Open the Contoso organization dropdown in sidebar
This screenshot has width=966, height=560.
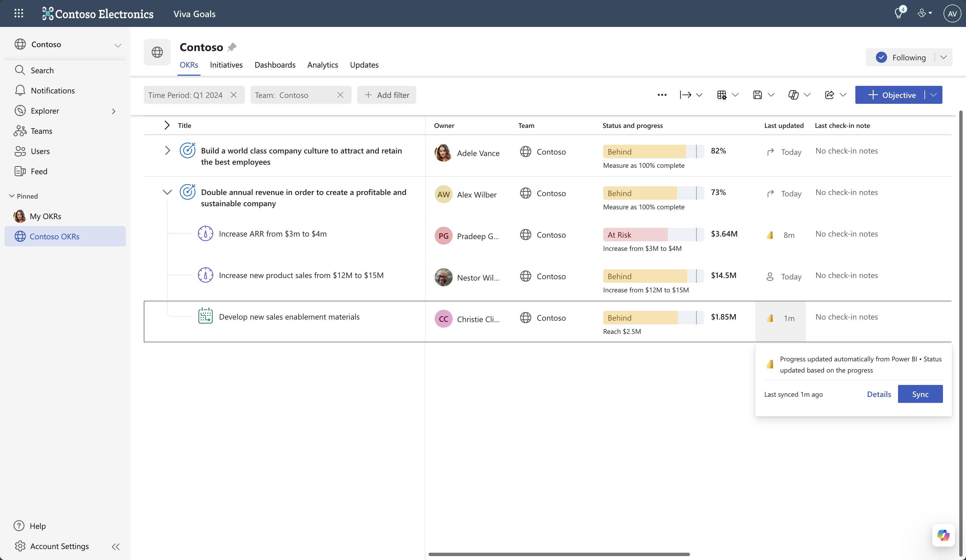coord(118,45)
